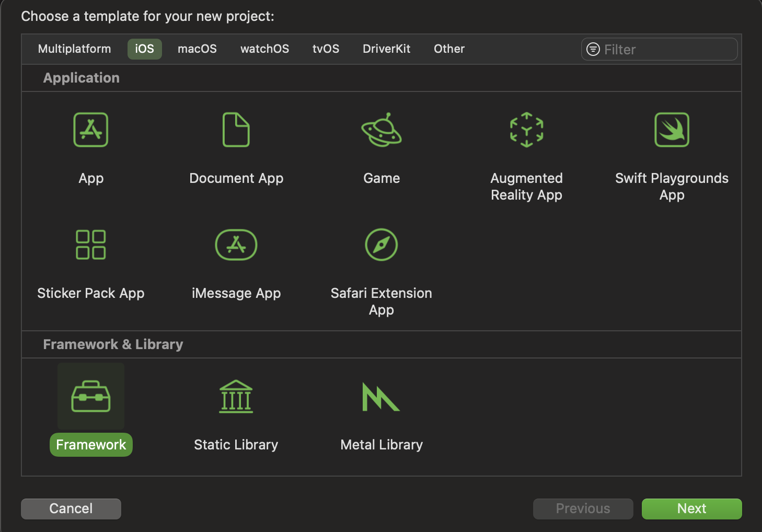Focus the Filter search field
This screenshot has height=532, width=762.
(x=660, y=49)
